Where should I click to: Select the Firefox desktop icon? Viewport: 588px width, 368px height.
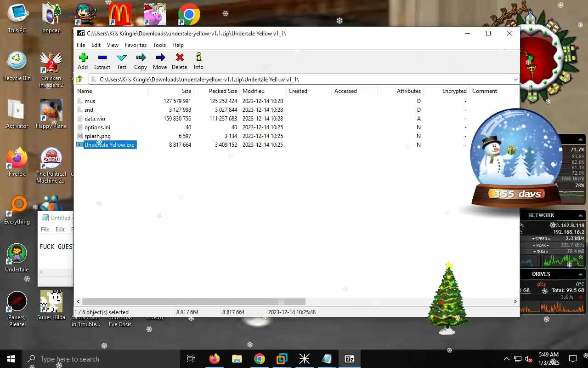coord(17,162)
